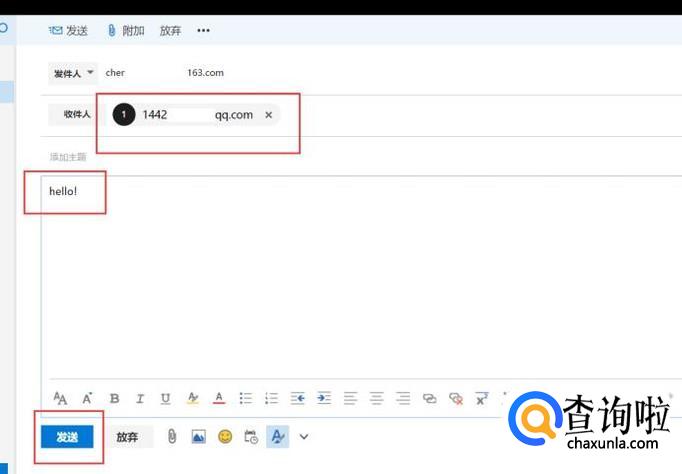The image size is (682, 474).
Task: Insert hyperlink with link icon
Action: tap(429, 398)
